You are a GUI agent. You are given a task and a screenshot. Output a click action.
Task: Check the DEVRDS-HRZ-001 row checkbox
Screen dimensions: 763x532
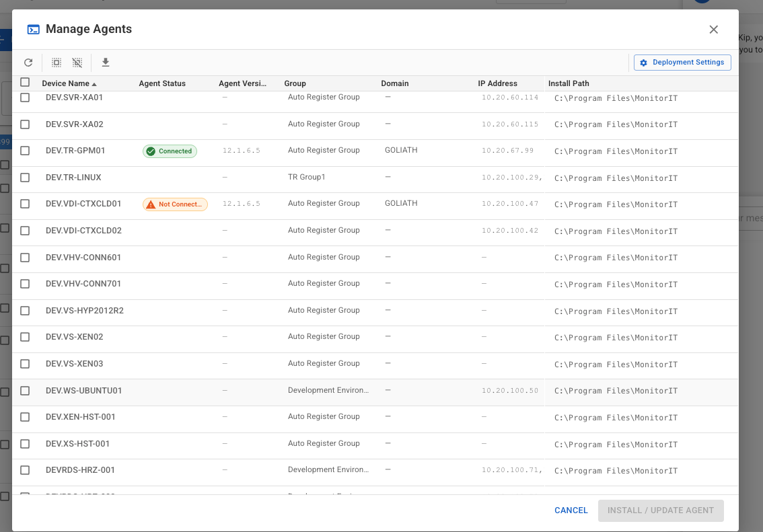[25, 470]
